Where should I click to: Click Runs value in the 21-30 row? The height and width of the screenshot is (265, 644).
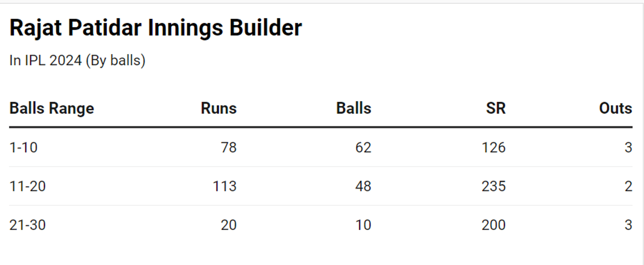pyautogui.click(x=228, y=225)
